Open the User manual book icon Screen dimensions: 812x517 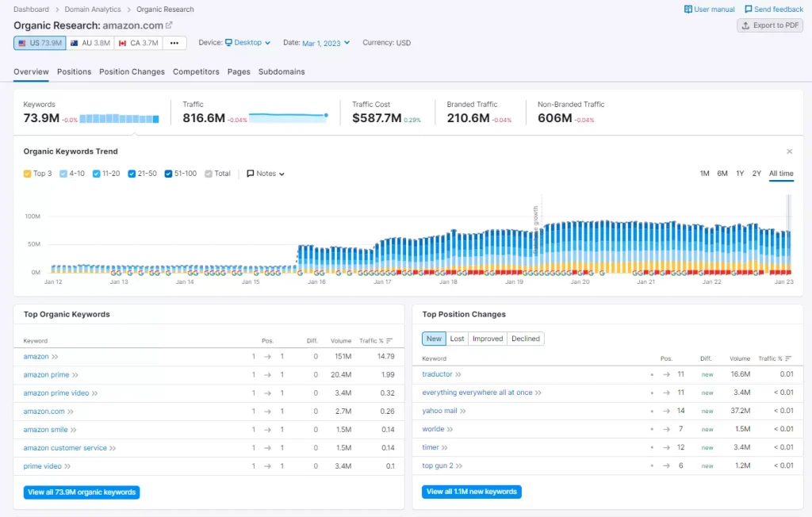click(x=688, y=10)
